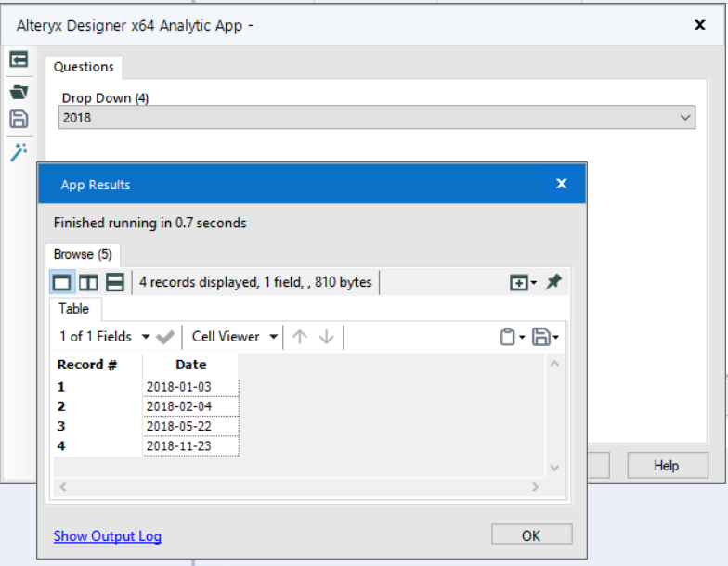Select the Table tab
Screen dimensions: 728x566
(74, 308)
